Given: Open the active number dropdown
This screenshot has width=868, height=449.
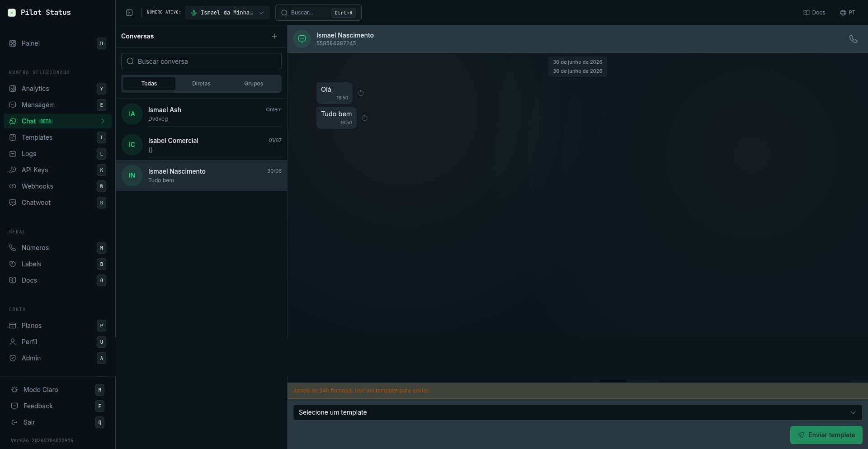Looking at the screenshot, I should pyautogui.click(x=227, y=13).
